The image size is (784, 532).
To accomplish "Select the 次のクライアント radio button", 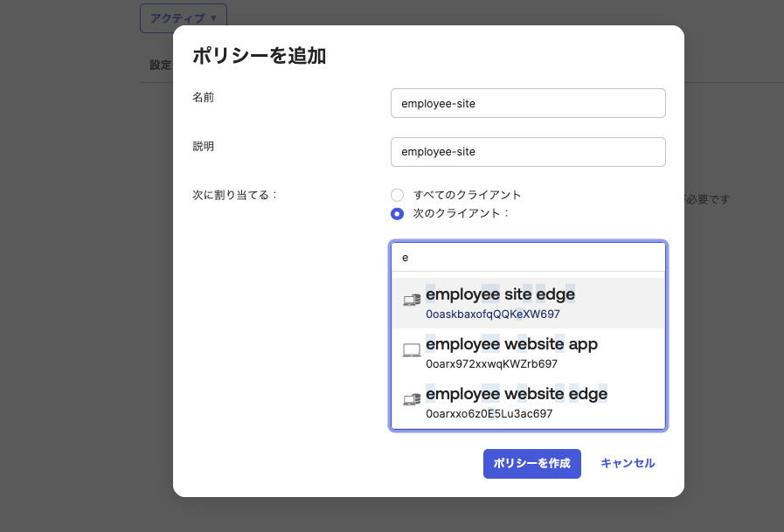I will [x=398, y=214].
